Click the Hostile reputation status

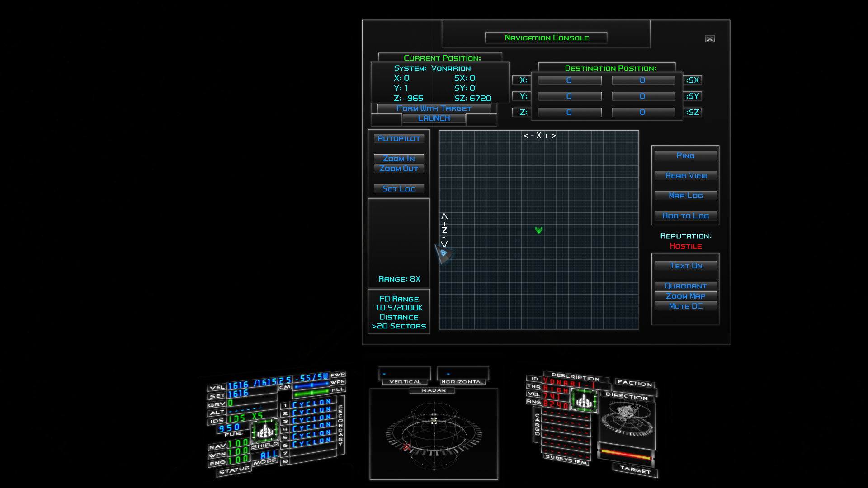pyautogui.click(x=686, y=246)
